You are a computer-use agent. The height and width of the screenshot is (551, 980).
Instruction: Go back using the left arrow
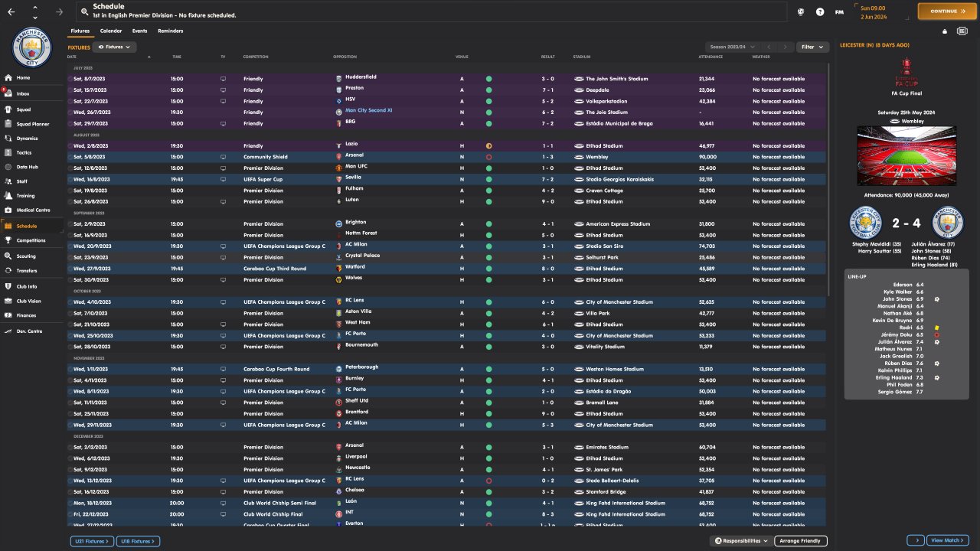click(x=11, y=11)
